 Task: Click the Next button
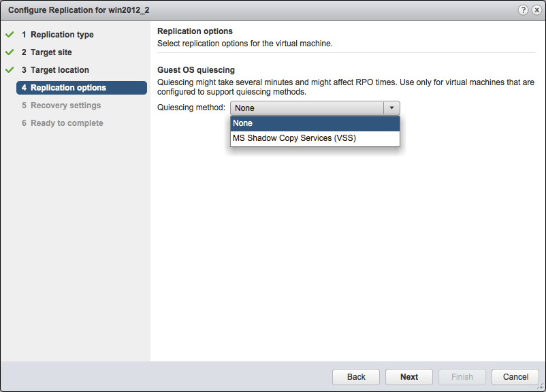pos(408,376)
